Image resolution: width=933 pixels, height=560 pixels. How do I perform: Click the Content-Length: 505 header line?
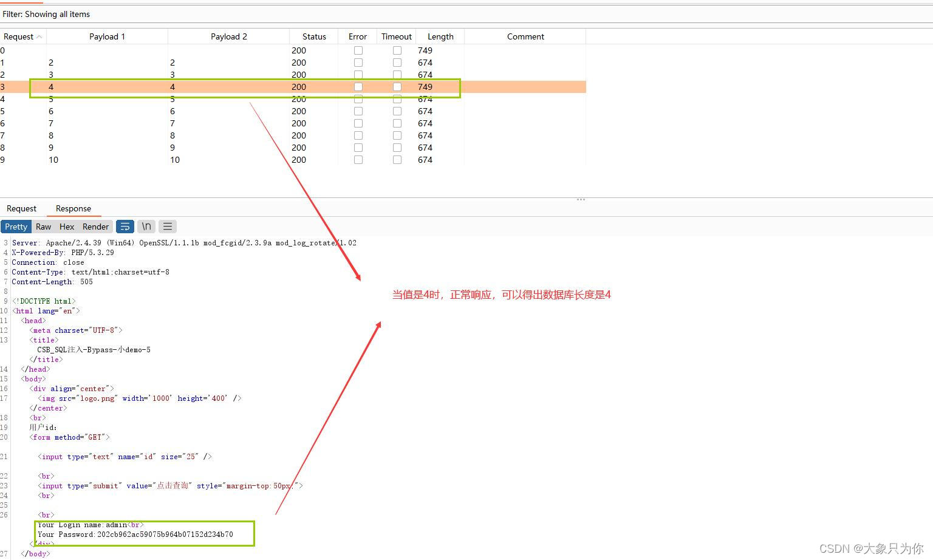coord(52,282)
